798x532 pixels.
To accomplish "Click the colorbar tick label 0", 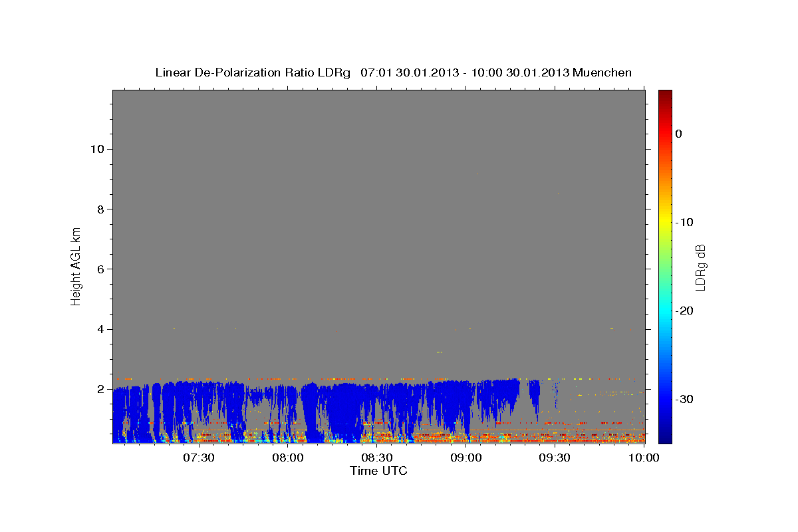I will click(678, 134).
